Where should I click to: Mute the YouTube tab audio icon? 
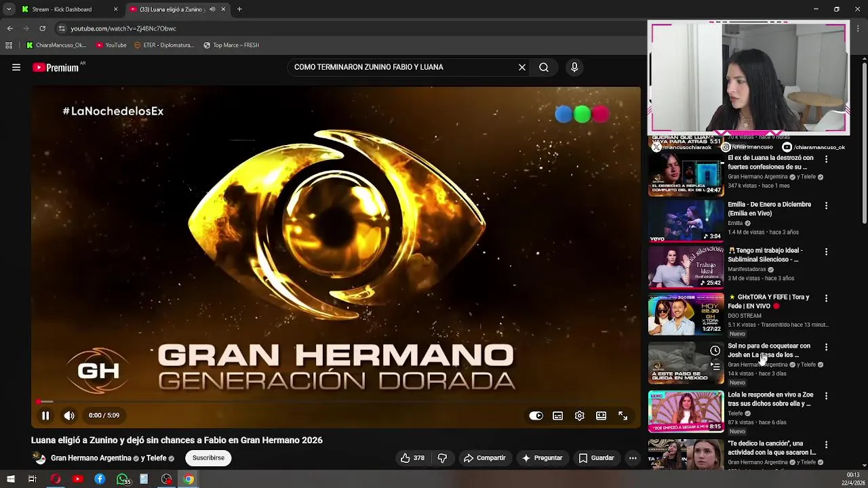click(x=212, y=9)
